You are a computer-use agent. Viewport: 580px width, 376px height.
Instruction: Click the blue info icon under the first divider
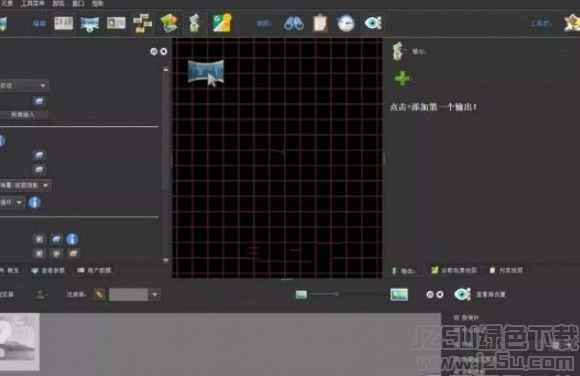click(x=2, y=141)
